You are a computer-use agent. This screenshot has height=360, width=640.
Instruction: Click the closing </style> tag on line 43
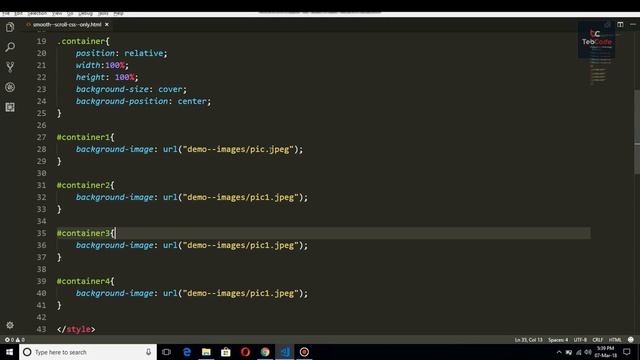[76, 329]
